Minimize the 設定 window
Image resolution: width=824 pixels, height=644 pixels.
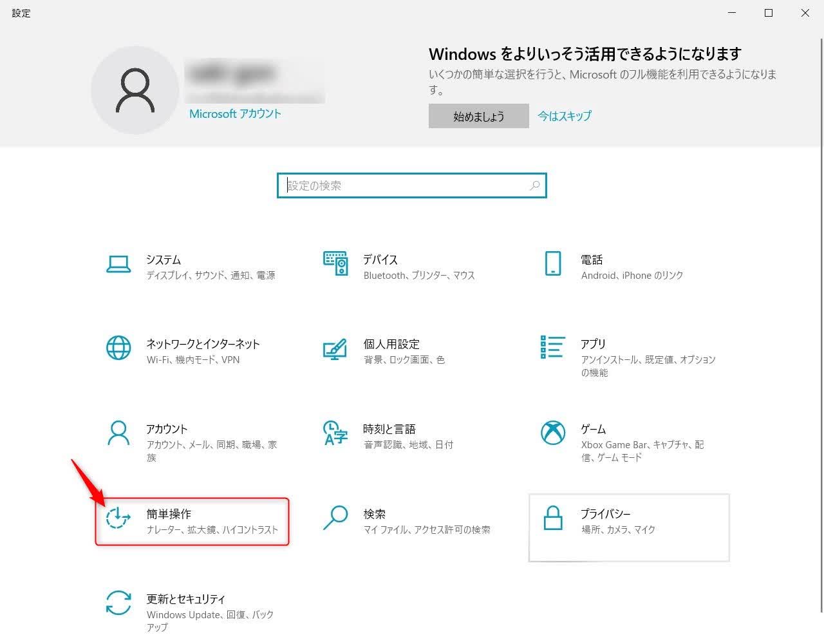click(732, 13)
